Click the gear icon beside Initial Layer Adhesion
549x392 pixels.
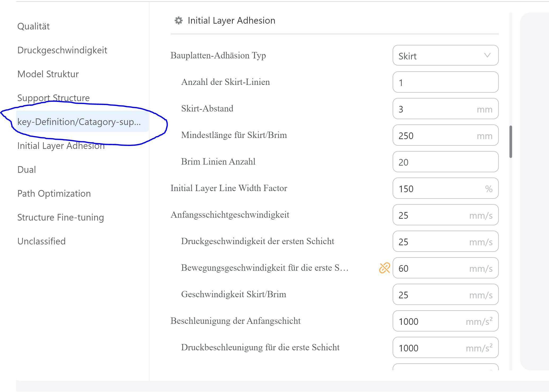tap(178, 20)
